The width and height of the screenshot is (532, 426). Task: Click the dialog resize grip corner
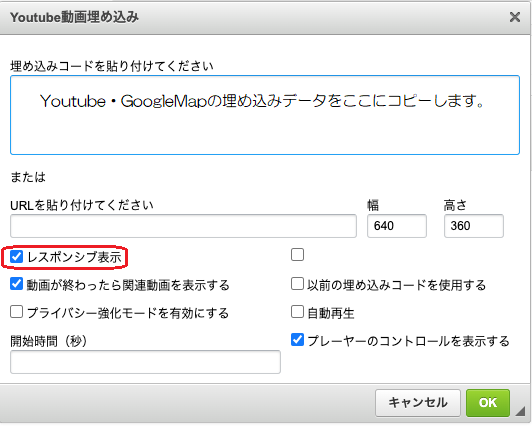pos(521,411)
